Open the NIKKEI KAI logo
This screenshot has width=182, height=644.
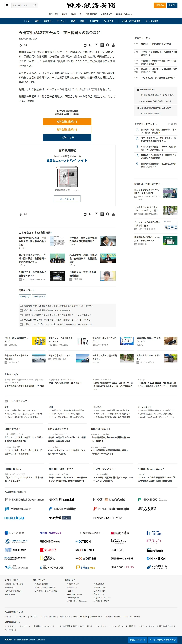click(156, 558)
